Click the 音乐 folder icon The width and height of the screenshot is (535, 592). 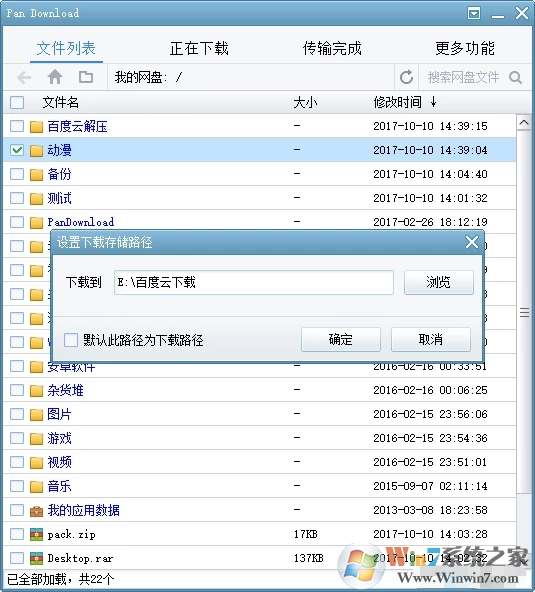click(x=36, y=486)
